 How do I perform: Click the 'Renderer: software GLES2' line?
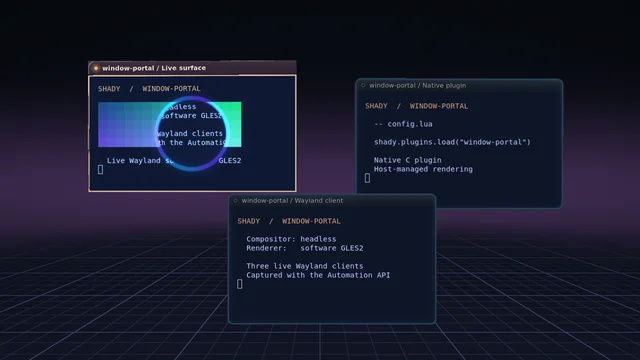[x=304, y=248]
